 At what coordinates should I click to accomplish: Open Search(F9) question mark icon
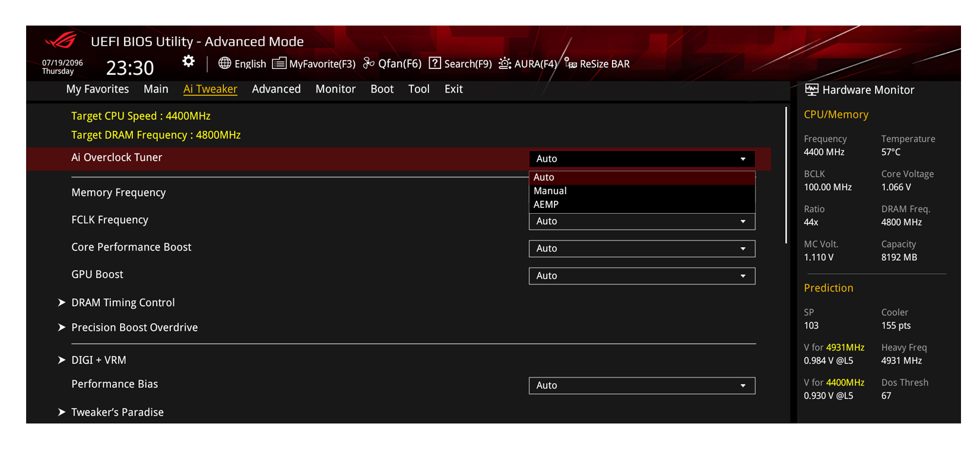(x=435, y=64)
